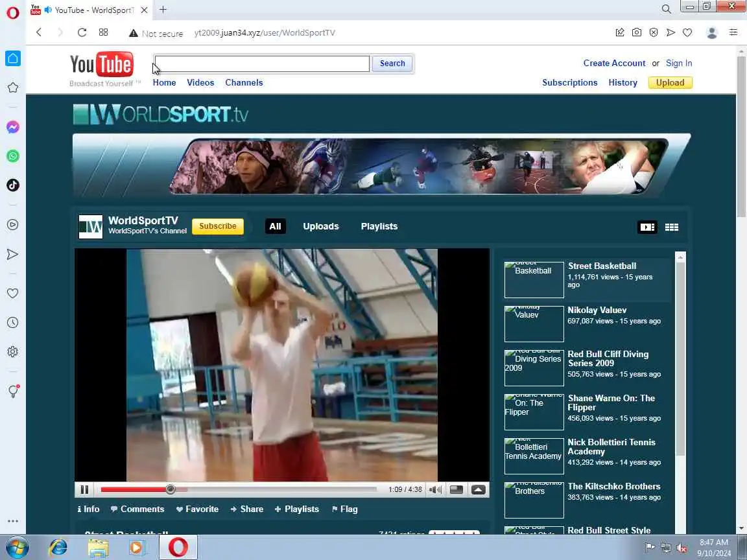Open tab grid / speed dial icon
The image size is (747, 560).
coord(103,32)
